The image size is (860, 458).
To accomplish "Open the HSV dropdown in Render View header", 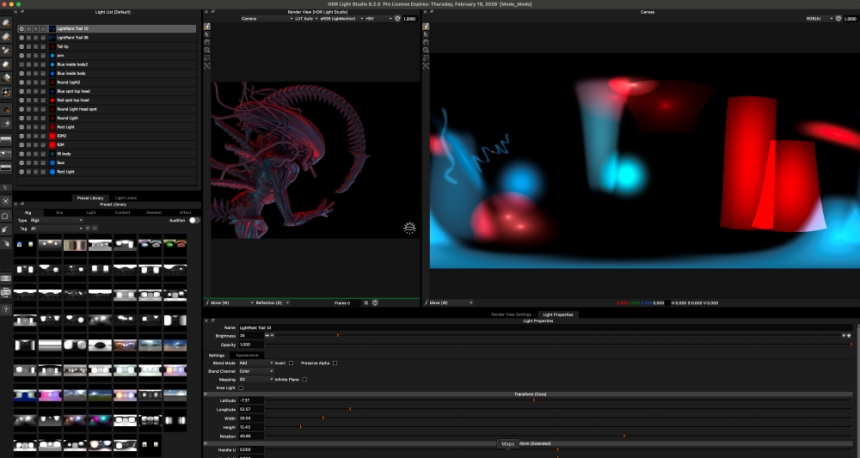I will (x=378, y=19).
